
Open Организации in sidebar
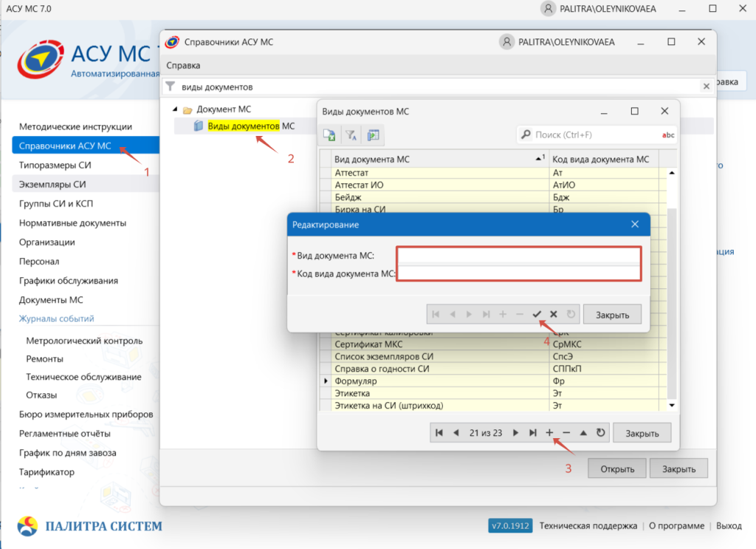tap(47, 242)
